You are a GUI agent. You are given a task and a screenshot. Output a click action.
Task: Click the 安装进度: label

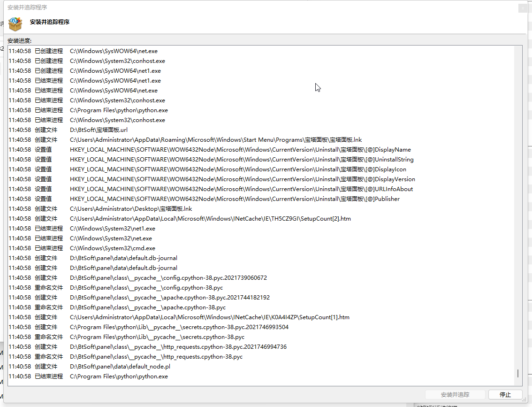tap(19, 41)
